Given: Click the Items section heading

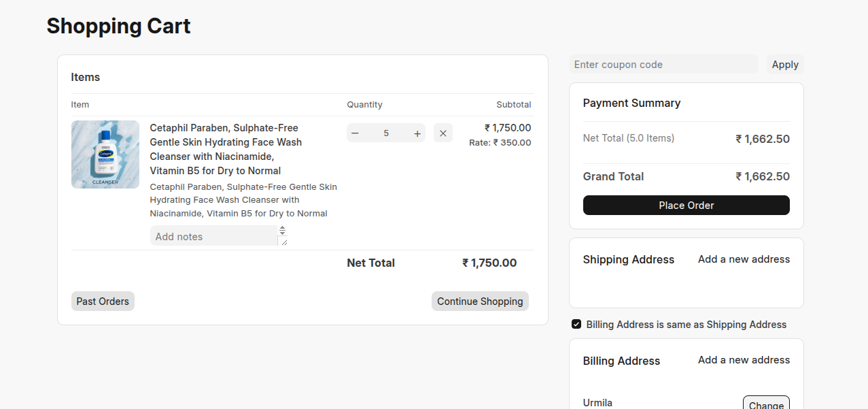Looking at the screenshot, I should 86,77.
